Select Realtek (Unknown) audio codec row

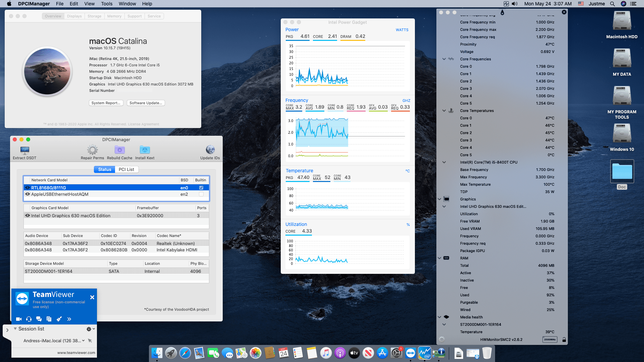click(x=116, y=243)
